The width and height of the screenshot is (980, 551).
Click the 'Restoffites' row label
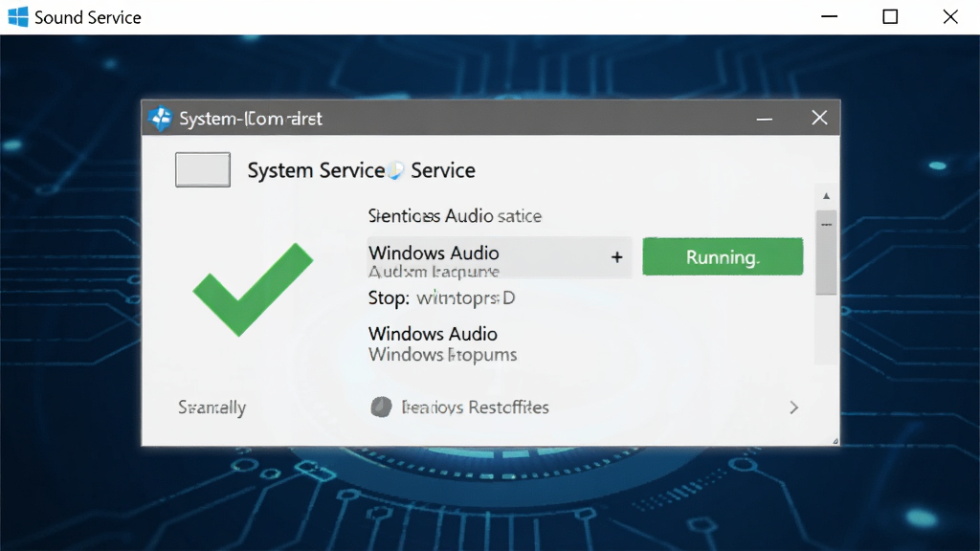tap(475, 408)
